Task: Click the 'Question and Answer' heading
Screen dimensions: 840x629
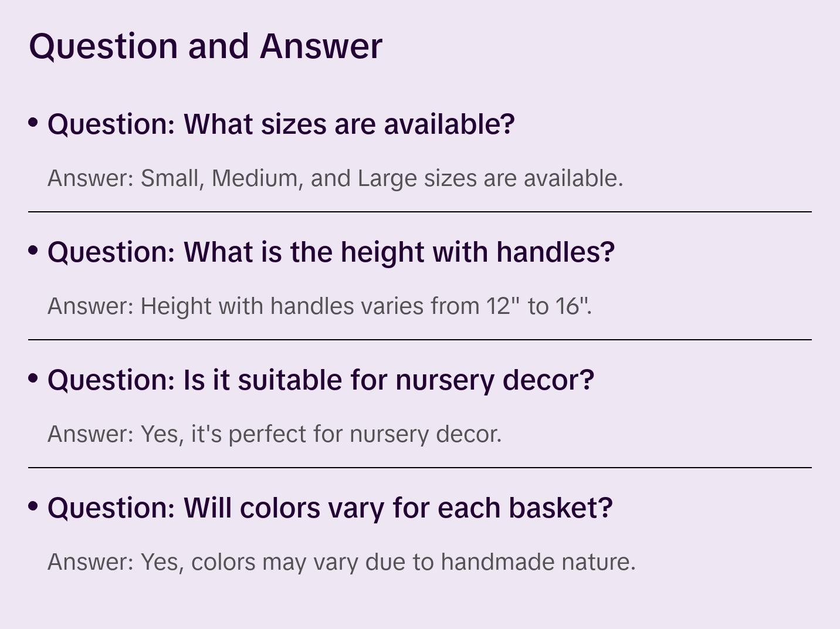Action: tap(205, 46)
